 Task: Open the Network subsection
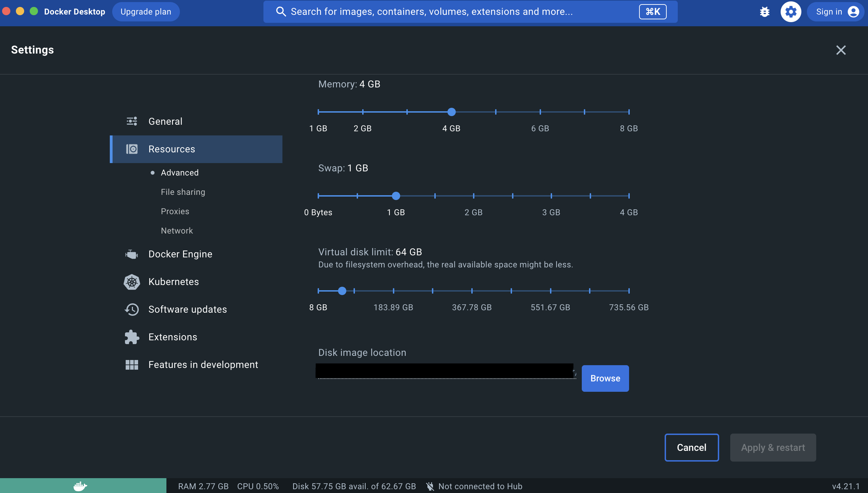tap(177, 231)
